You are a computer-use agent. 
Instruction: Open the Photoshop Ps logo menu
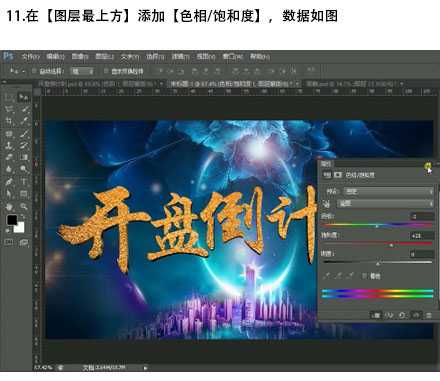(8, 56)
